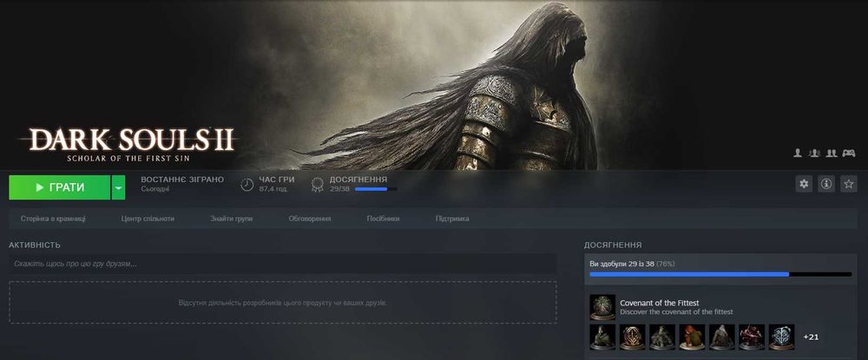The width and height of the screenshot is (868, 360).
Task: Open Сторінка в крамниці tab
Action: coord(53,219)
